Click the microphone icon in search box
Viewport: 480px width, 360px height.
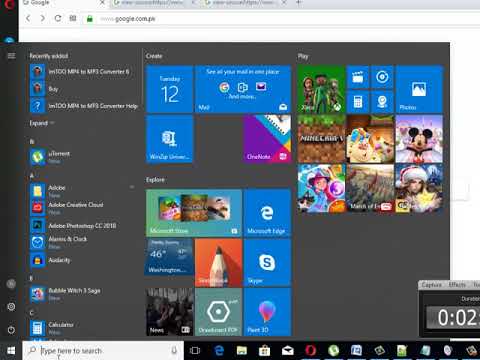(174, 351)
